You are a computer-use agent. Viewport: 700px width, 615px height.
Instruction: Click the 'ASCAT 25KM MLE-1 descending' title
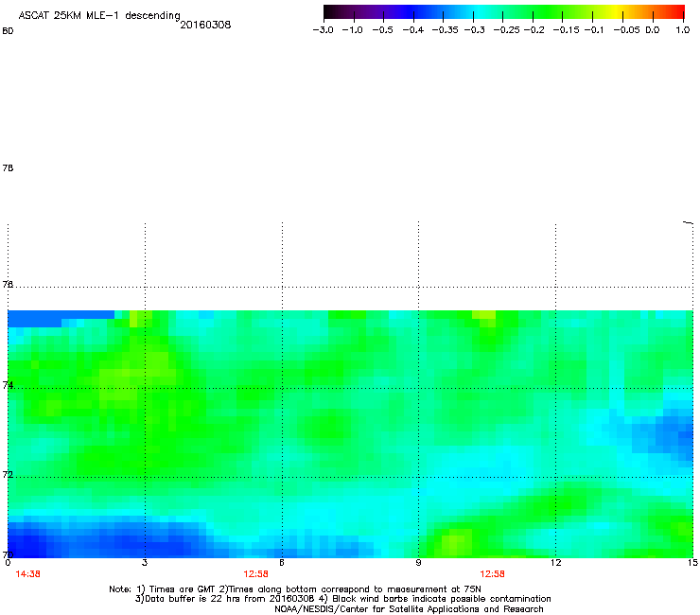tap(99, 16)
